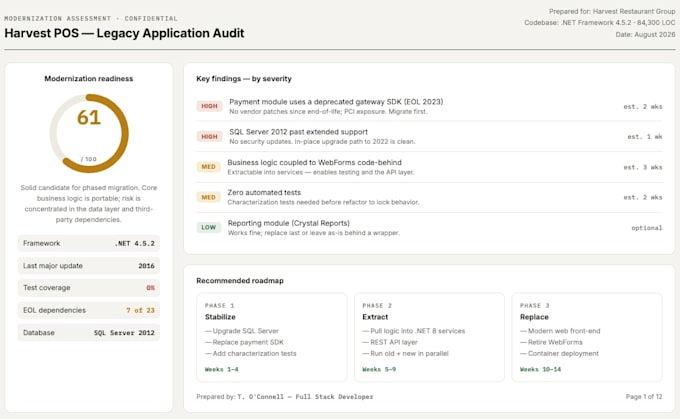Image resolution: width=680 pixels, height=419 pixels.
Task: Click the 'PHASE 3' label
Action: [x=535, y=305]
